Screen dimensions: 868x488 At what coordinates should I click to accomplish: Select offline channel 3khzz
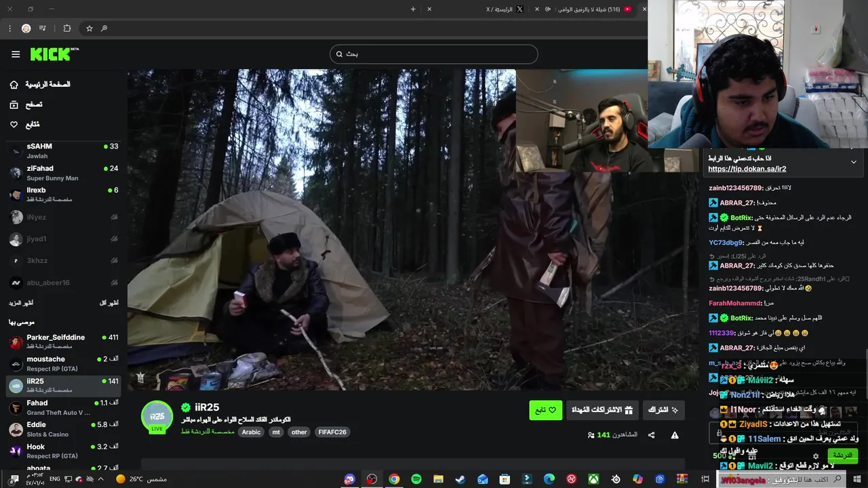click(x=64, y=260)
